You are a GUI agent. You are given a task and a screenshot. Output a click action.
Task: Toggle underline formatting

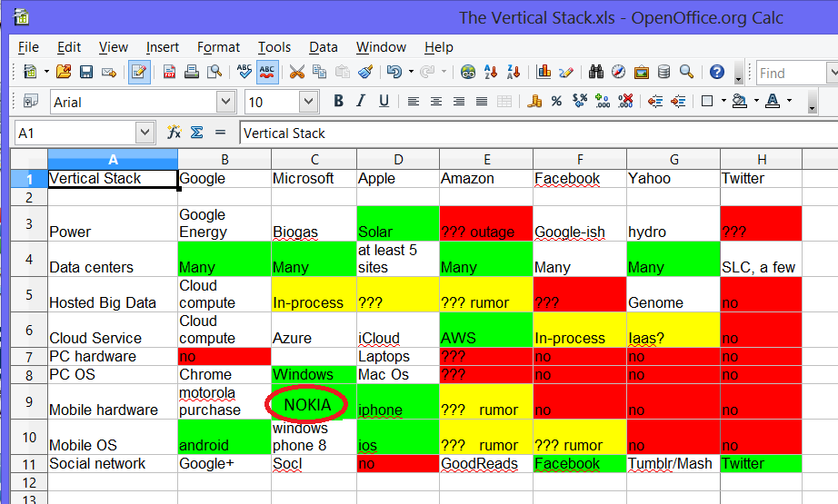tap(384, 101)
